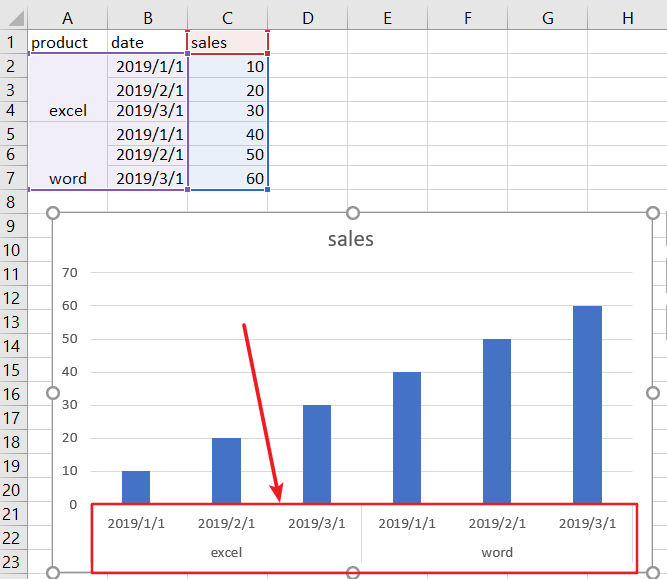This screenshot has height=579, width=667.
Task: Select column C header
Action: (227, 18)
